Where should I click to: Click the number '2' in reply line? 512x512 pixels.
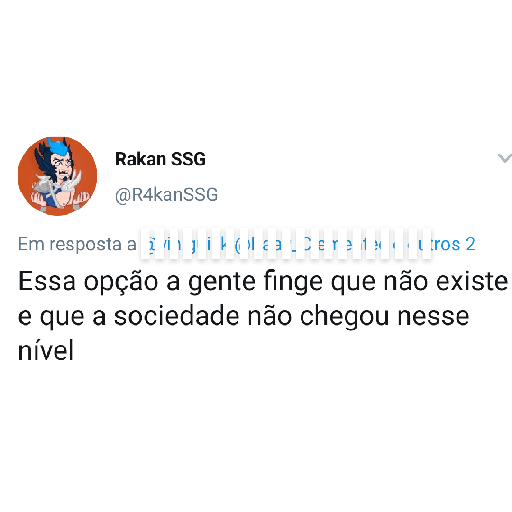(470, 244)
